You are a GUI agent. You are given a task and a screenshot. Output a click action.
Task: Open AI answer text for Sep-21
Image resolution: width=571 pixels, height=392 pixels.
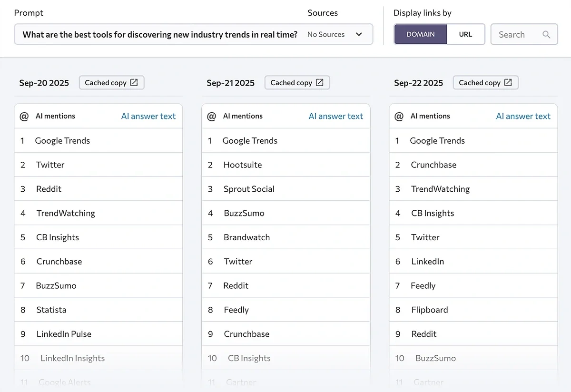335,116
